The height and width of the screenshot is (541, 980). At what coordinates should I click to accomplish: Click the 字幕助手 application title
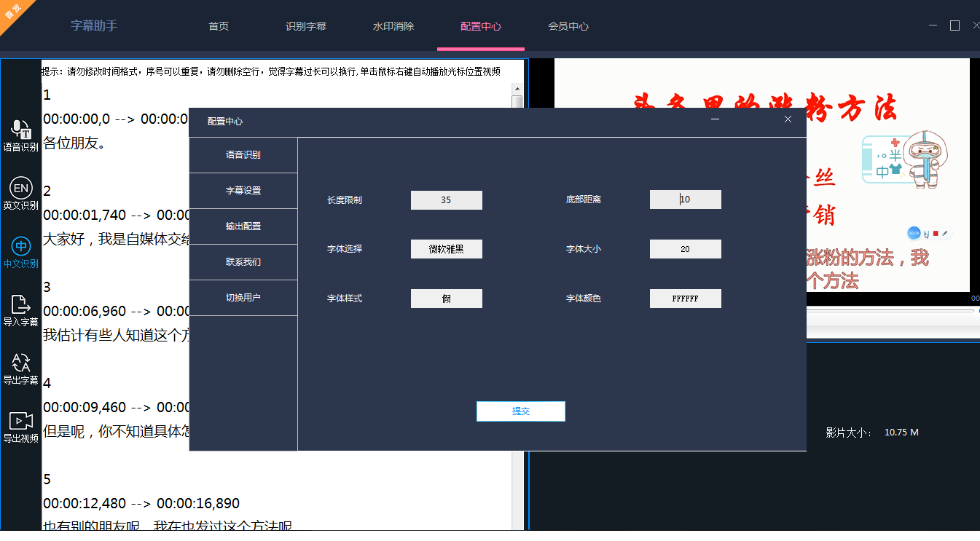tap(94, 25)
